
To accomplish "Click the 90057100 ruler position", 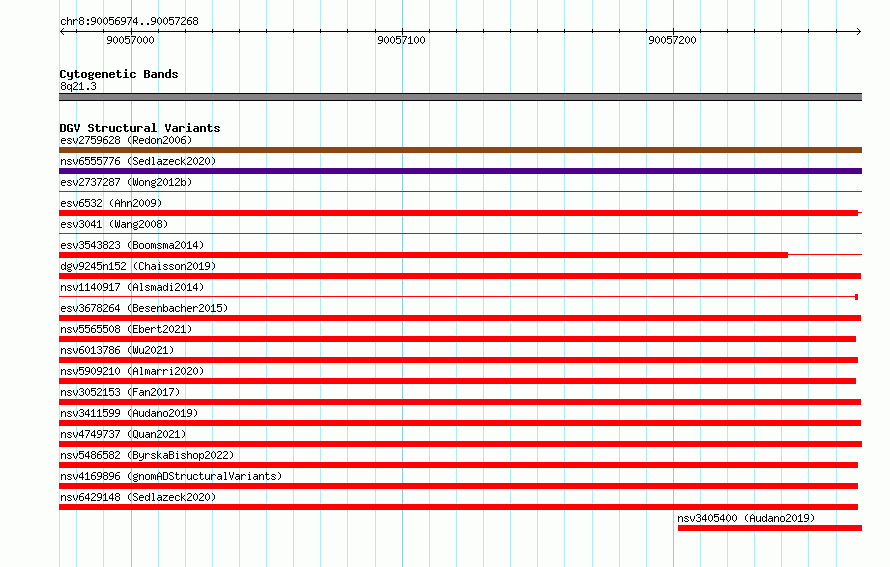I will point(401,40).
